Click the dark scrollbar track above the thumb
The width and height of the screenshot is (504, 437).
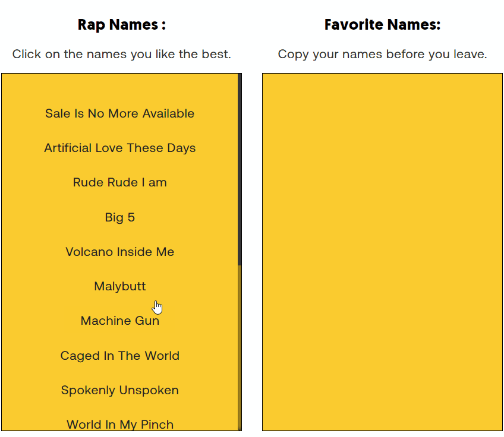[238, 166]
